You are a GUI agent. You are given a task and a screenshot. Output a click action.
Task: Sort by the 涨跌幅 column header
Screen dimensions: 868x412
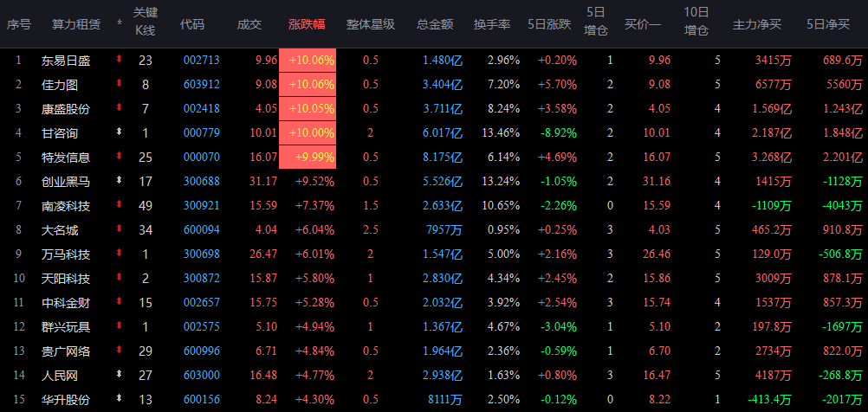(x=308, y=24)
